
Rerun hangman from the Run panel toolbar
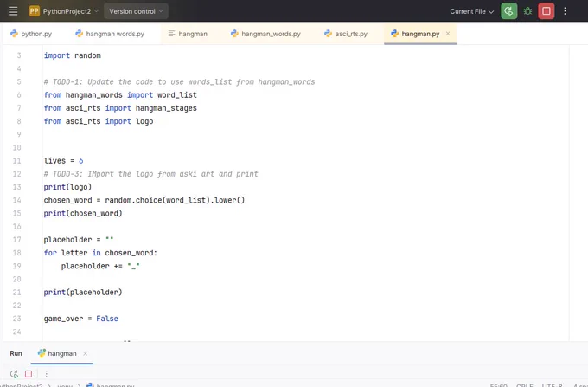point(14,374)
